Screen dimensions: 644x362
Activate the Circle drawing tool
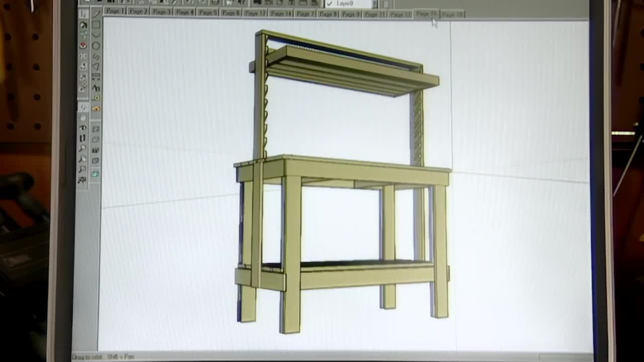(96, 46)
